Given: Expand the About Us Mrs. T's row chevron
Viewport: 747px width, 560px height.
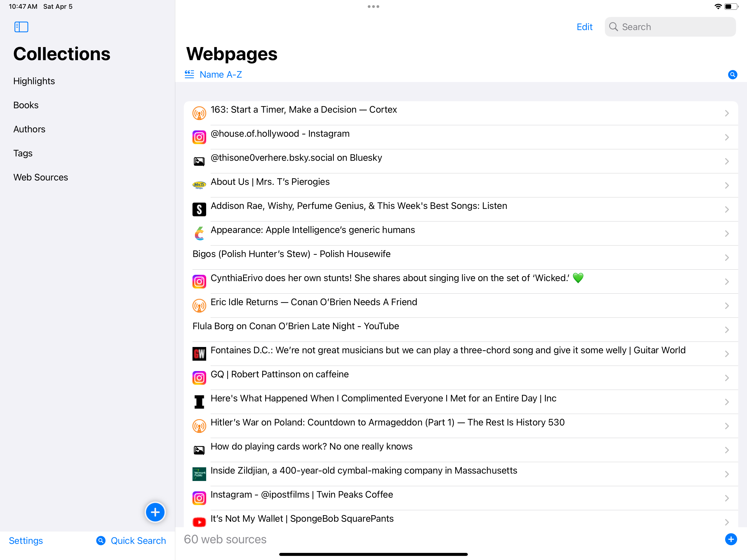Looking at the screenshot, I should point(727,185).
